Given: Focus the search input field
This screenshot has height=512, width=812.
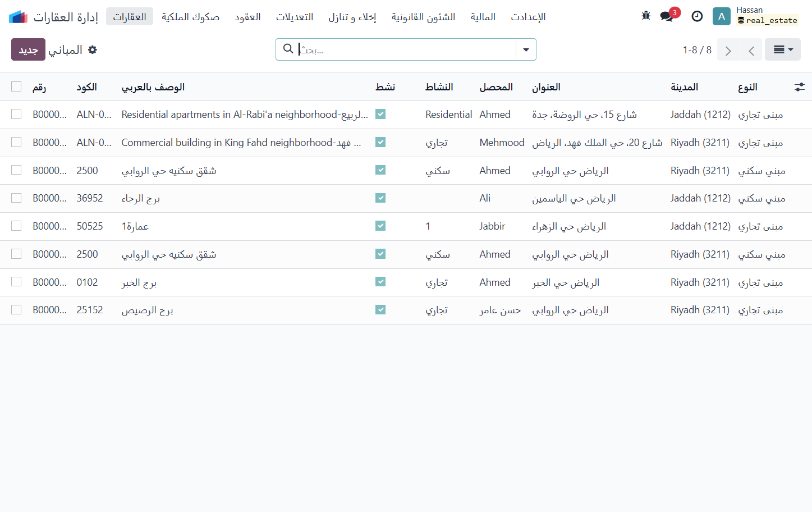Looking at the screenshot, I should 406,49.
